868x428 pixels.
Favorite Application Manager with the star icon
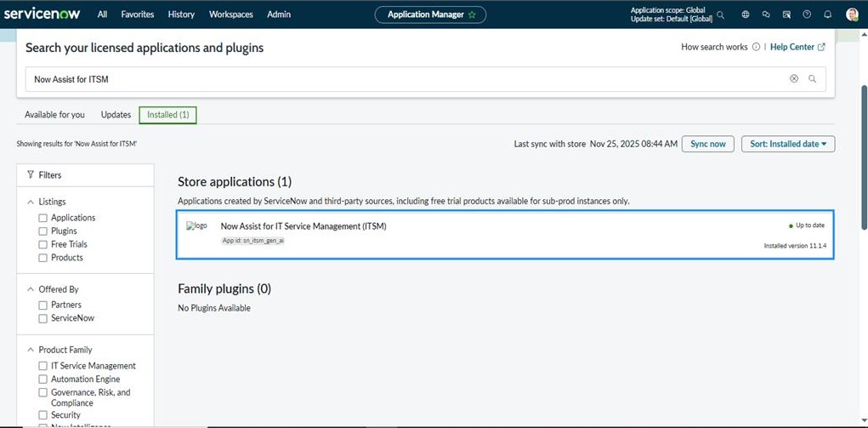pyautogui.click(x=472, y=14)
